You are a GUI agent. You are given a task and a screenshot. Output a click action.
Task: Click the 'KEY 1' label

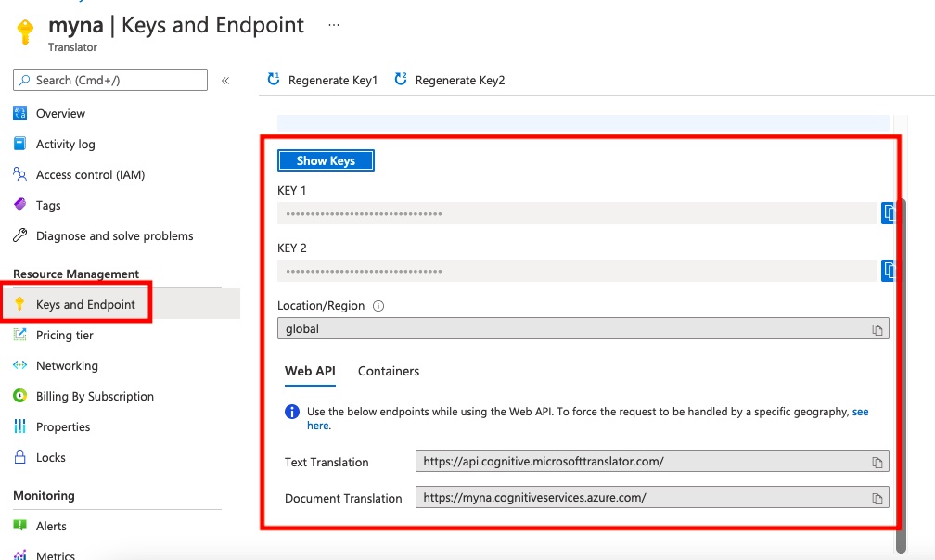(x=291, y=191)
